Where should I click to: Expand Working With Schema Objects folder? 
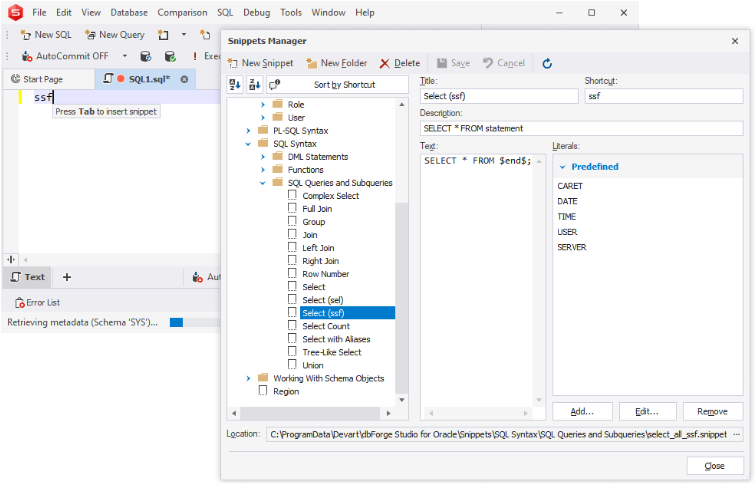tap(248, 378)
